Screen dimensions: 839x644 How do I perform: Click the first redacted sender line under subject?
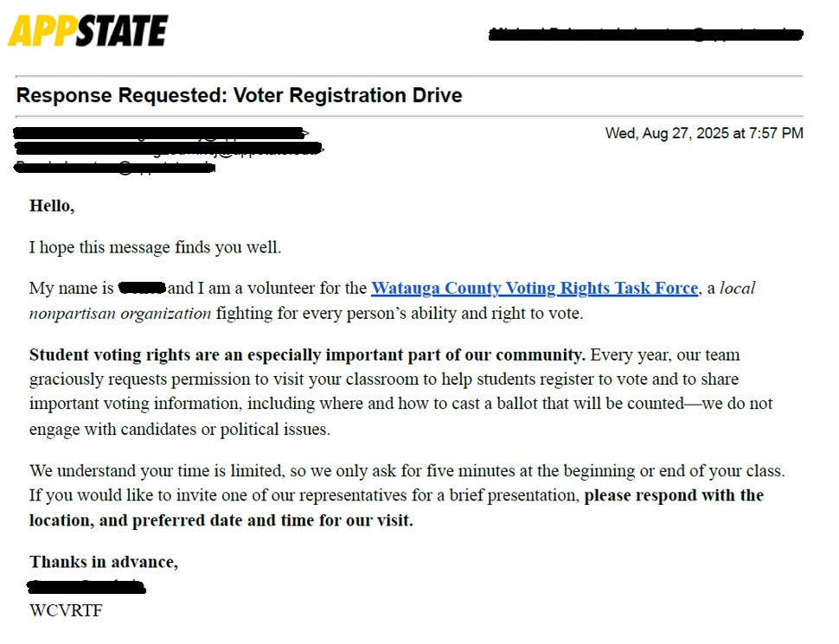(x=161, y=133)
